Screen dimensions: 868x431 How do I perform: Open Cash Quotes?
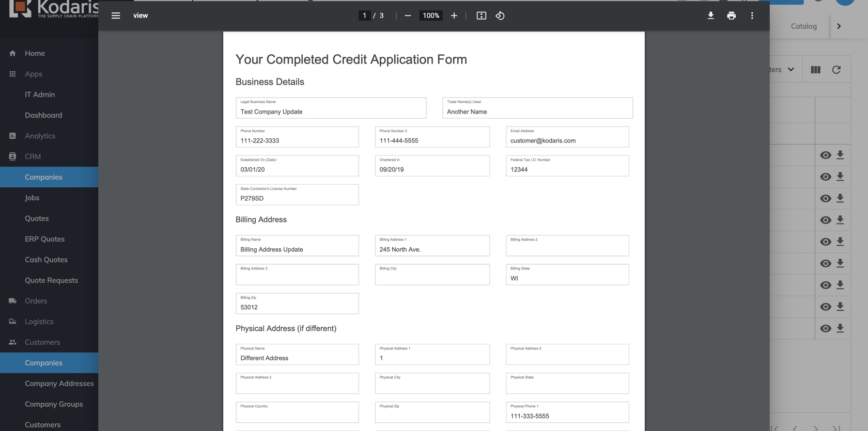click(x=46, y=260)
